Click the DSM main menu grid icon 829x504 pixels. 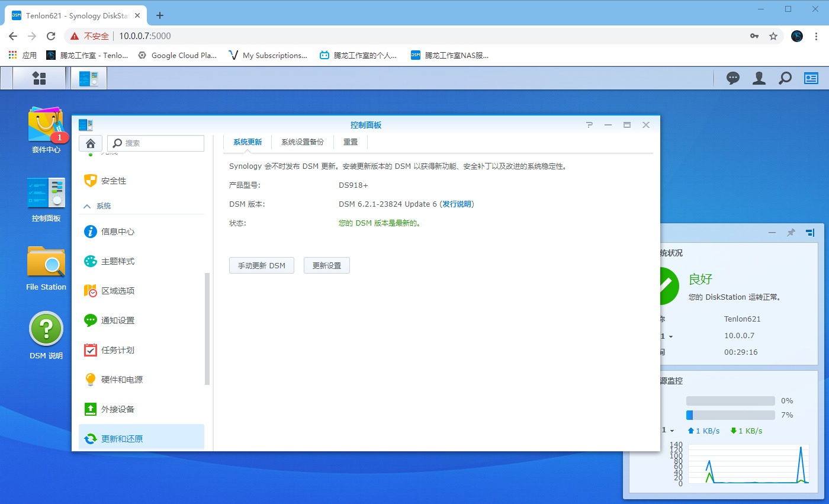pyautogui.click(x=39, y=78)
